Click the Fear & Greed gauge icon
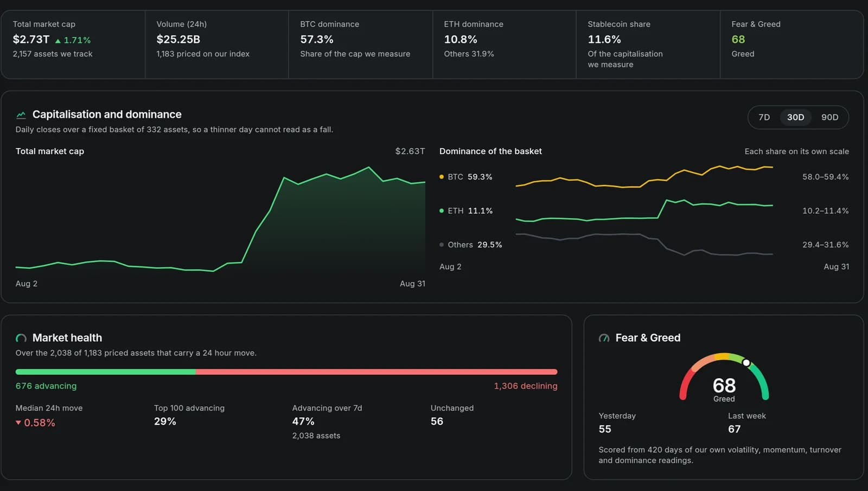Image resolution: width=868 pixels, height=491 pixels. tap(604, 338)
